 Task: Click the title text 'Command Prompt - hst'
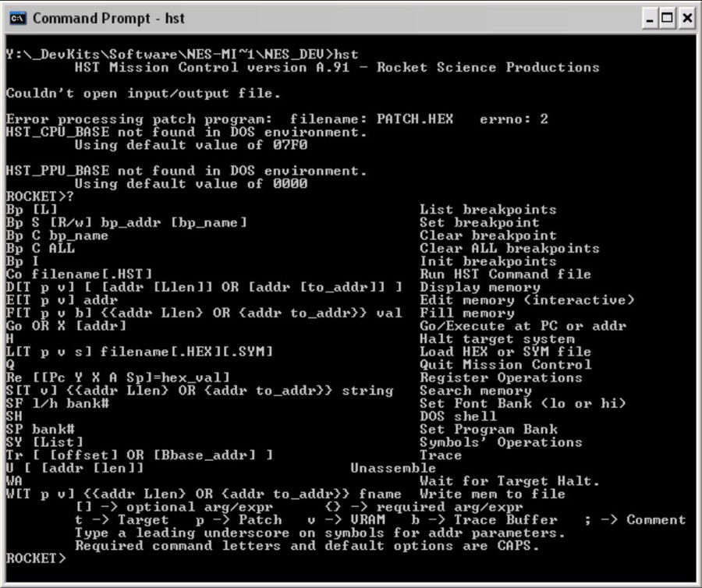[108, 19]
